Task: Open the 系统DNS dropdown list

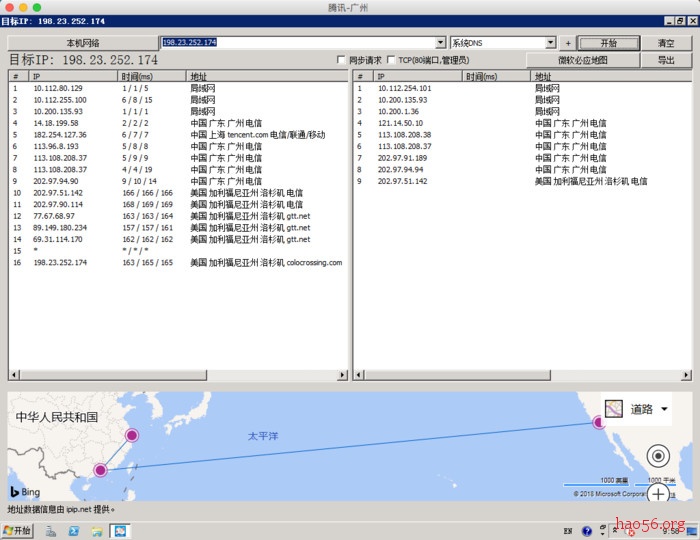Action: (551, 42)
